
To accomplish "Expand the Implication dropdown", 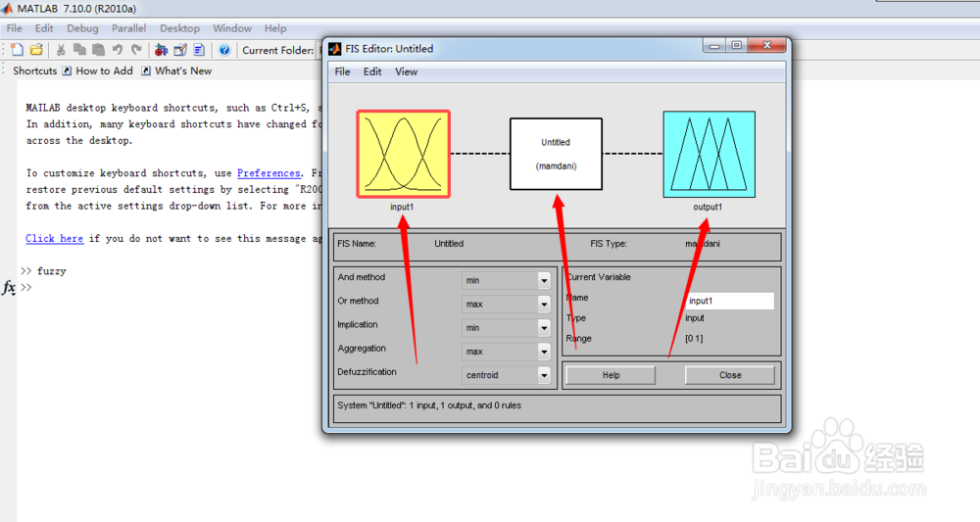I will pyautogui.click(x=544, y=328).
